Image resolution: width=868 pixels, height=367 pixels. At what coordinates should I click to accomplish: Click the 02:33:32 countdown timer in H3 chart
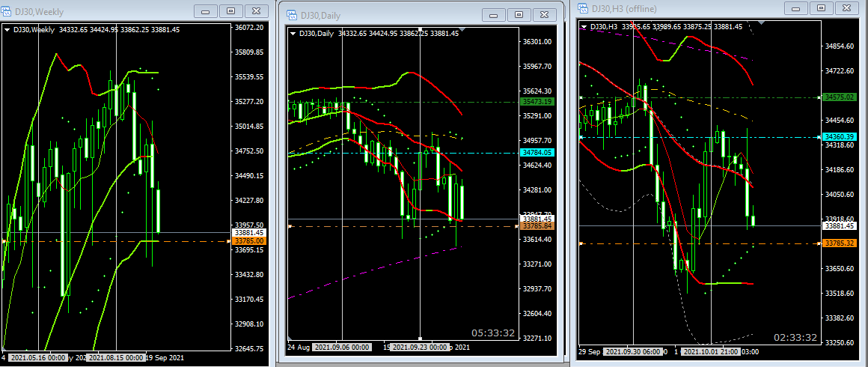(x=795, y=338)
